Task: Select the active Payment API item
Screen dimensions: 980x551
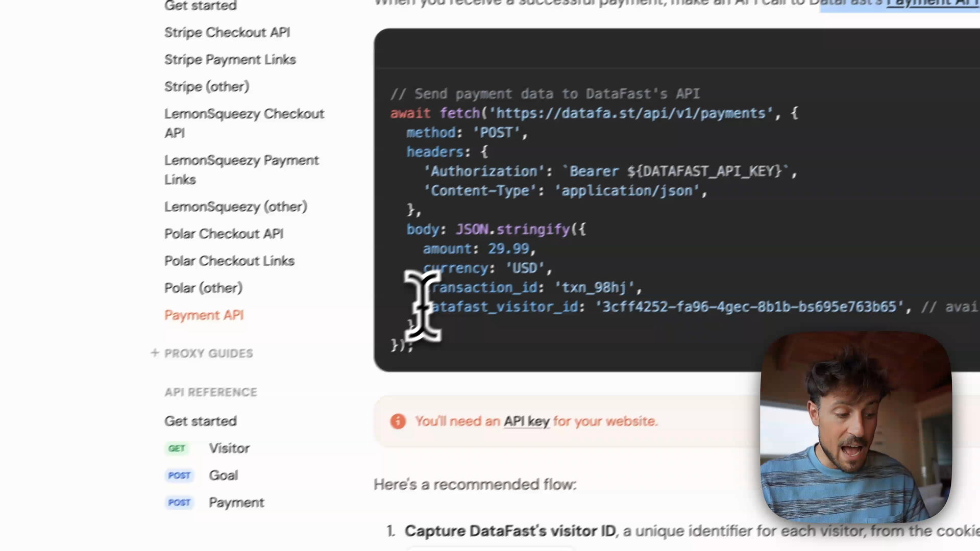Action: 204,315
